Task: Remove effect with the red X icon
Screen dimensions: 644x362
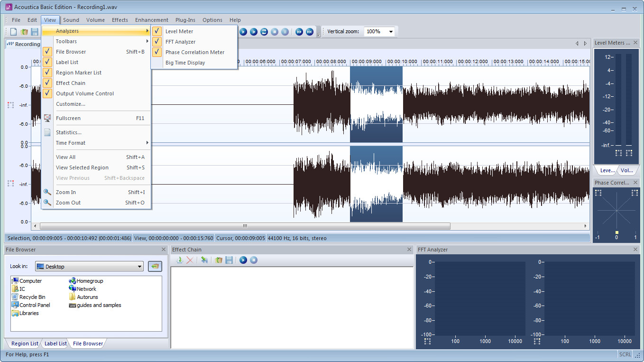Action: [190, 260]
